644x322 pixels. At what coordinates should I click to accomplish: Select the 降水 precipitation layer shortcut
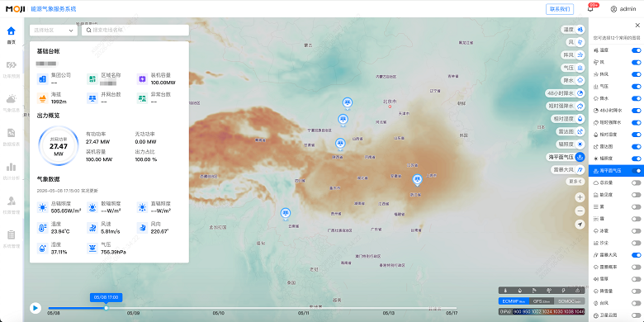pyautogui.click(x=573, y=80)
